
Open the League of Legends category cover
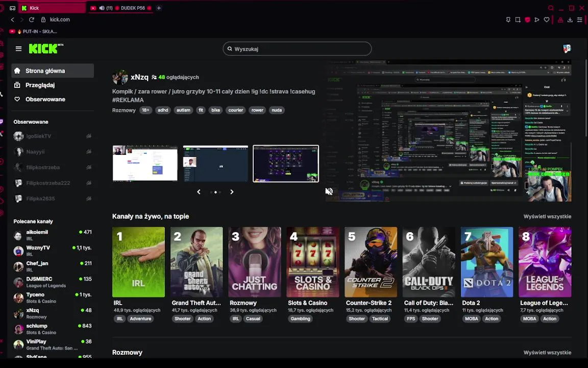click(x=545, y=262)
